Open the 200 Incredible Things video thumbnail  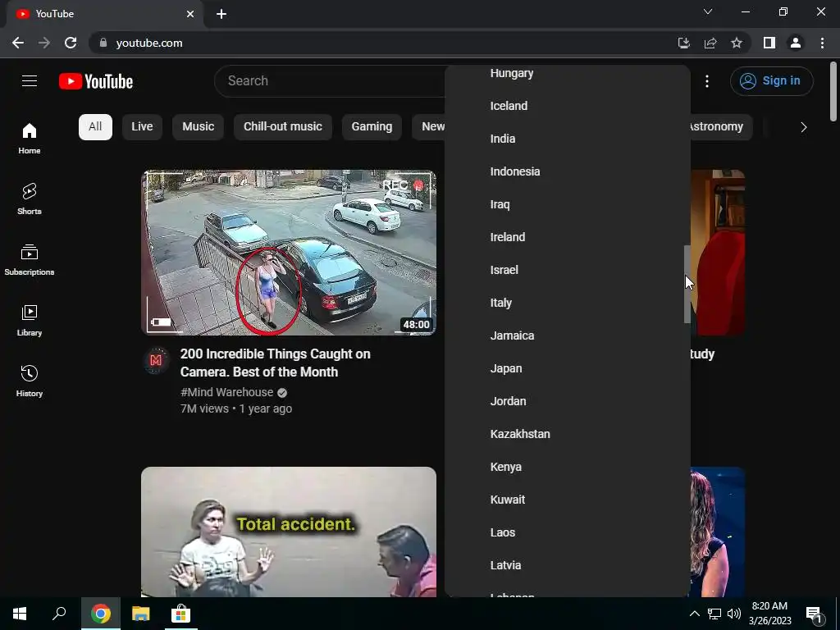[289, 253]
